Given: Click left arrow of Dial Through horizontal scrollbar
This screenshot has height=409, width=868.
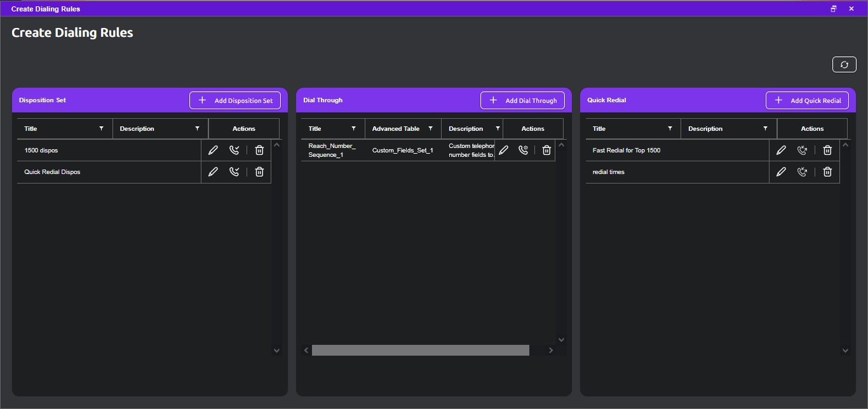Looking at the screenshot, I should pyautogui.click(x=306, y=351).
